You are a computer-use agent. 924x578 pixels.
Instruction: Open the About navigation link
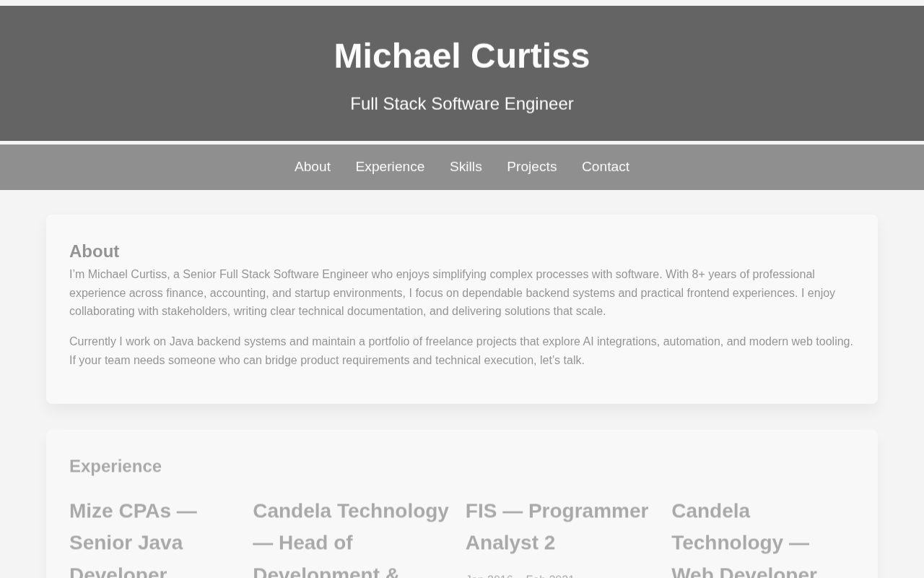click(x=312, y=167)
